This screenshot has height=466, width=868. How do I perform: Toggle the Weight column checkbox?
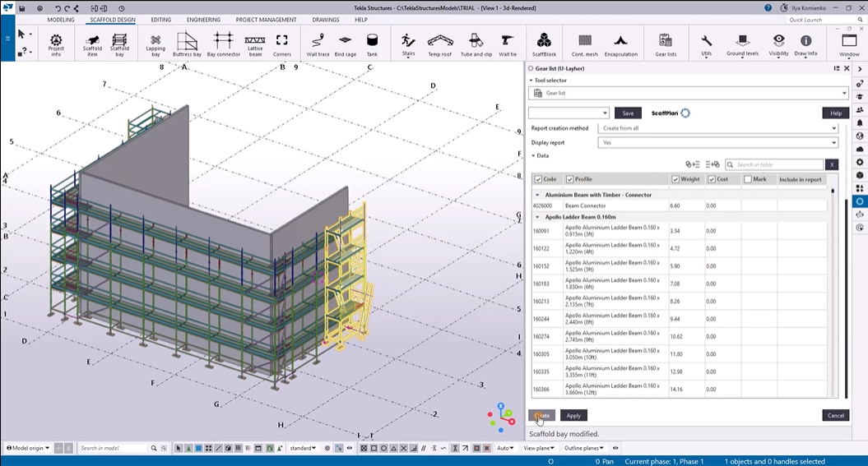(675, 180)
